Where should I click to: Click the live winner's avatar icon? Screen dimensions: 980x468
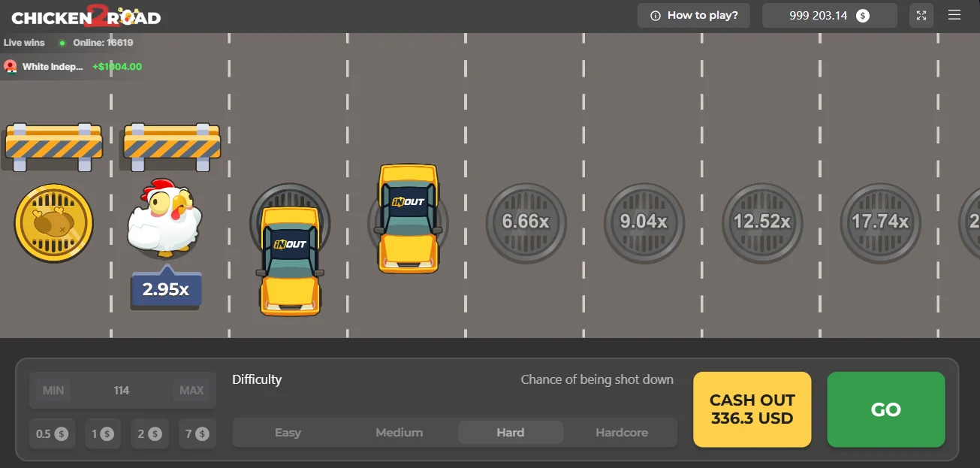point(11,67)
